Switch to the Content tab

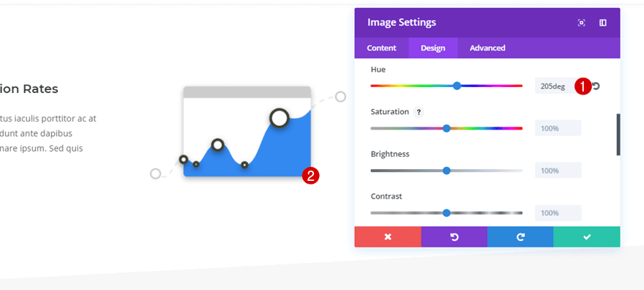pyautogui.click(x=381, y=48)
